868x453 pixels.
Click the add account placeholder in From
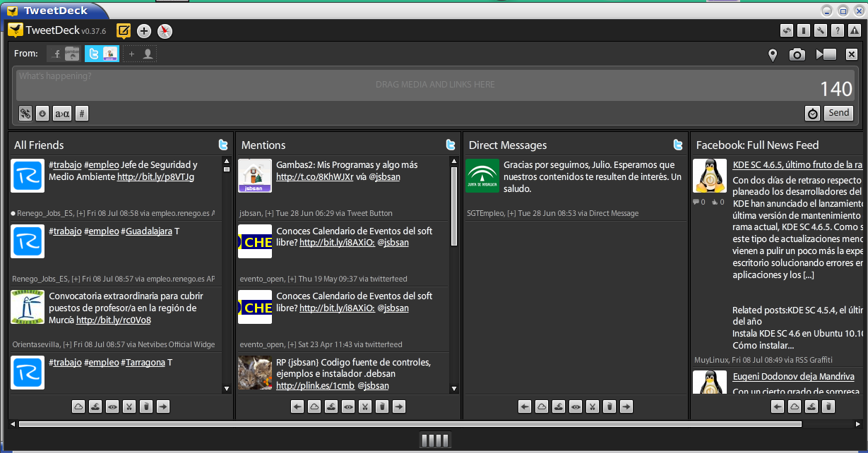tap(140, 54)
